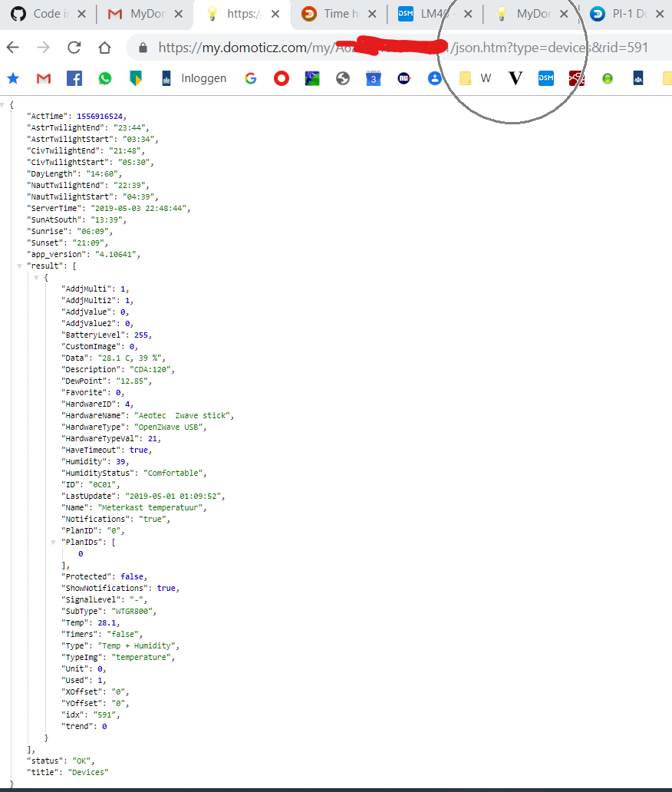
Task: Select the title Devices value
Action: coord(88,772)
